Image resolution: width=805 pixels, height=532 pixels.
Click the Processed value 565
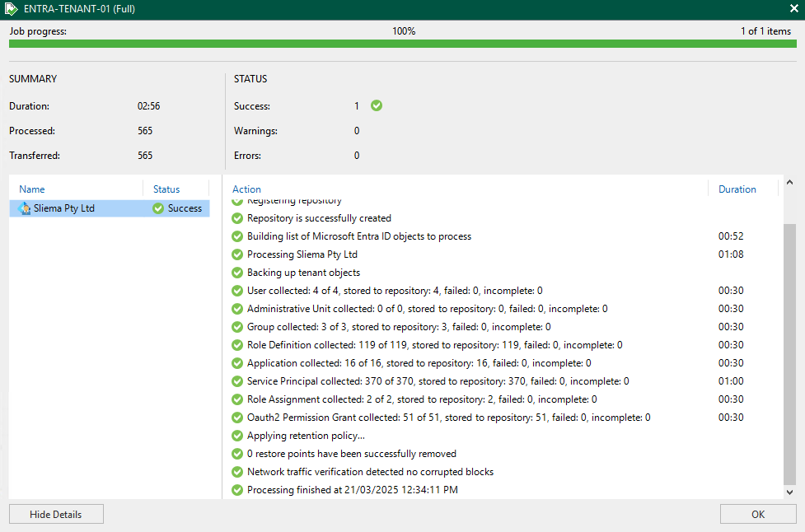(145, 131)
